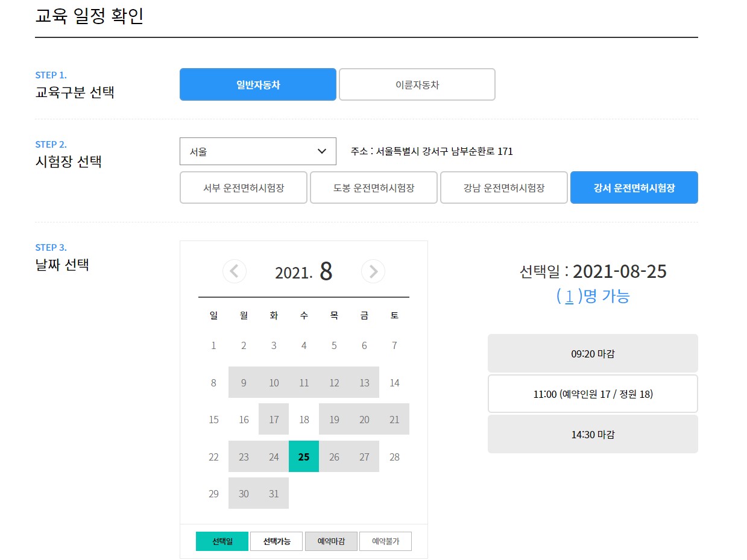
Task: Click August 11 in the calendar
Action: coord(304,383)
